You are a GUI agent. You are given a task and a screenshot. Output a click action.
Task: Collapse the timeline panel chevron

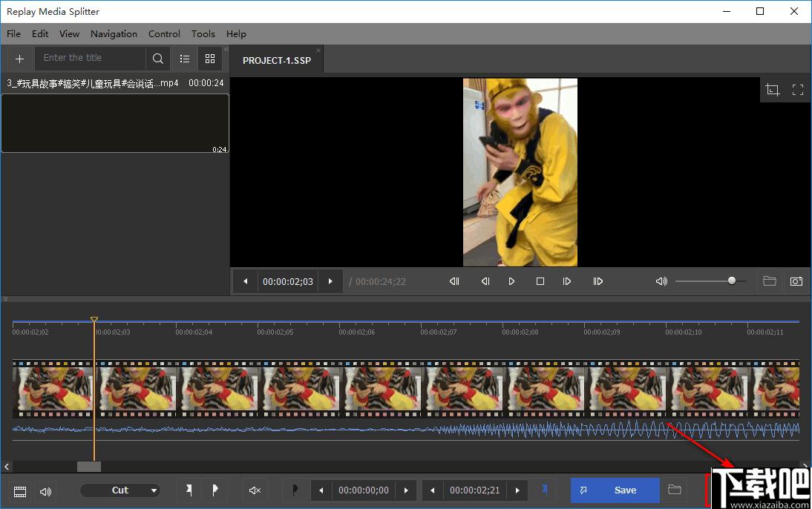pyautogui.click(x=6, y=299)
